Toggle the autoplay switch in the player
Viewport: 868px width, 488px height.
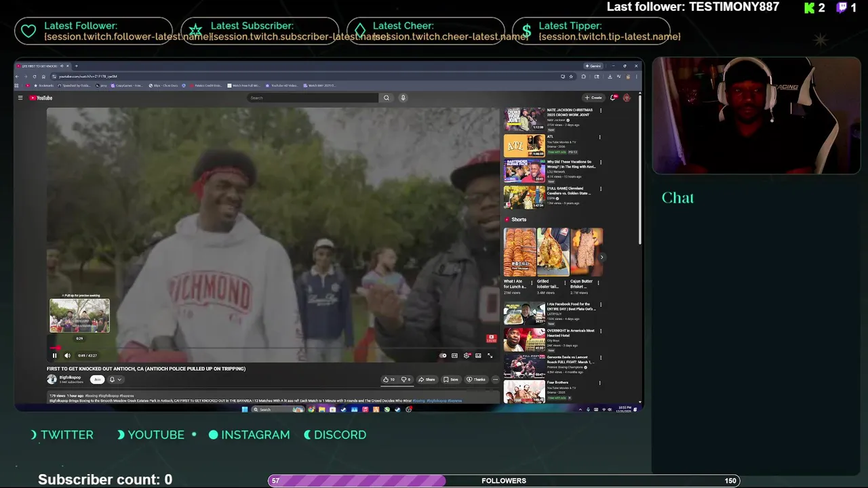443,355
